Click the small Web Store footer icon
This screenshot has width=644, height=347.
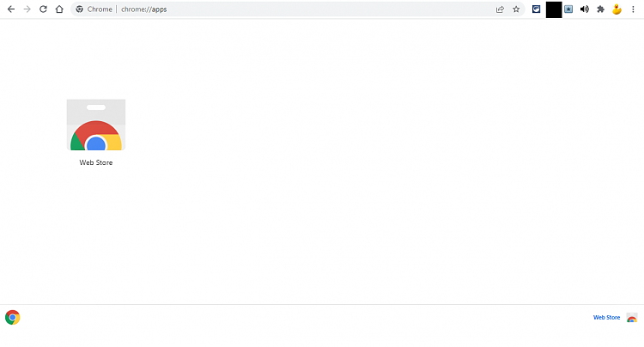632,318
